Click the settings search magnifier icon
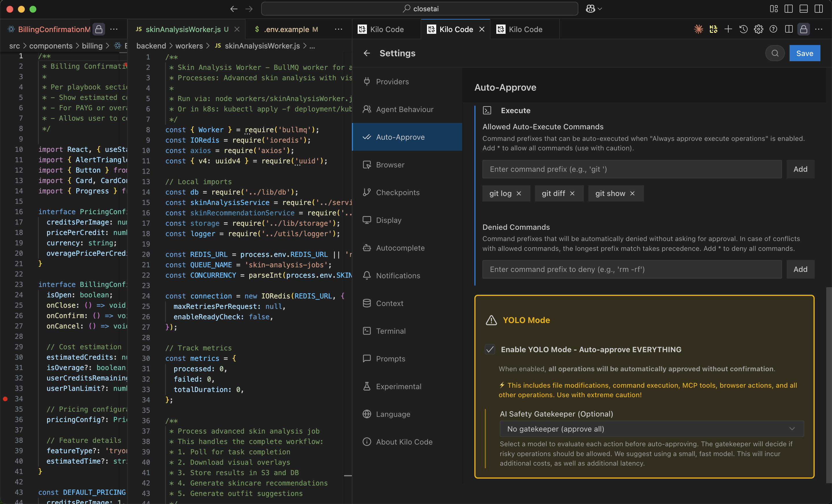The width and height of the screenshot is (832, 504). click(775, 53)
